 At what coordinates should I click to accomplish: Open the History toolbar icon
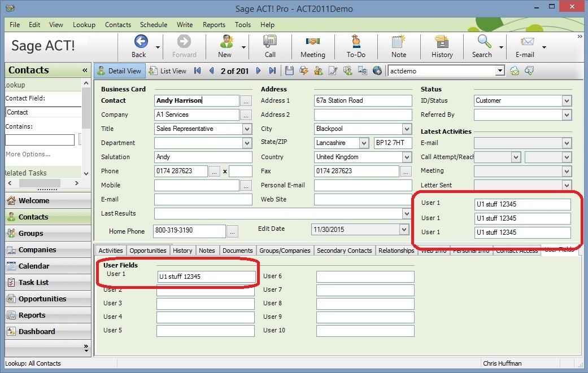coord(442,42)
